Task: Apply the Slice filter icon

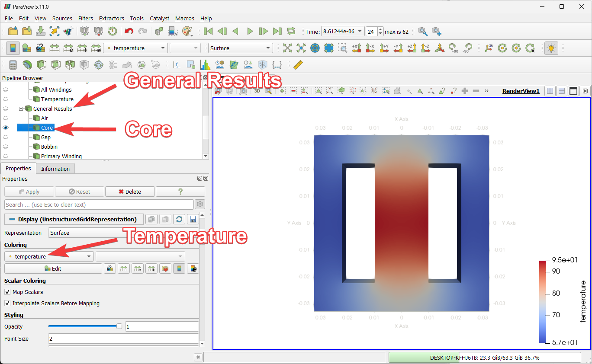Action: click(x=55, y=65)
